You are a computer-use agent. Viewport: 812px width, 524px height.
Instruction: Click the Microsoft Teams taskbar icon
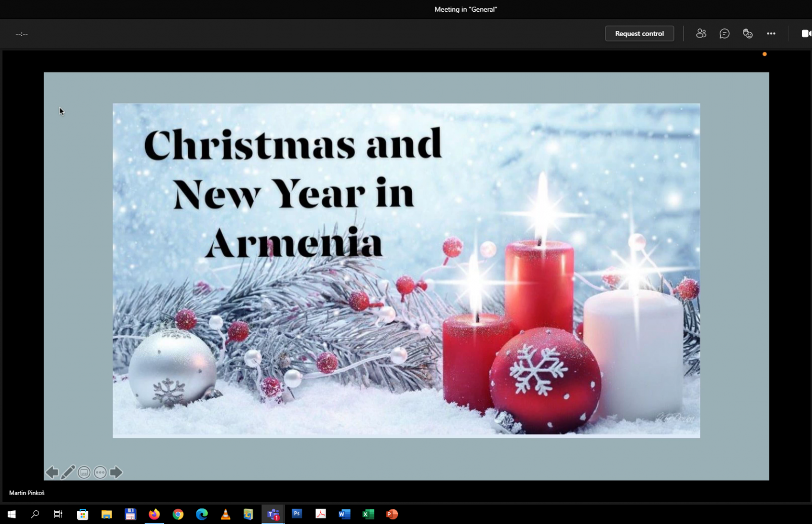coord(273,514)
